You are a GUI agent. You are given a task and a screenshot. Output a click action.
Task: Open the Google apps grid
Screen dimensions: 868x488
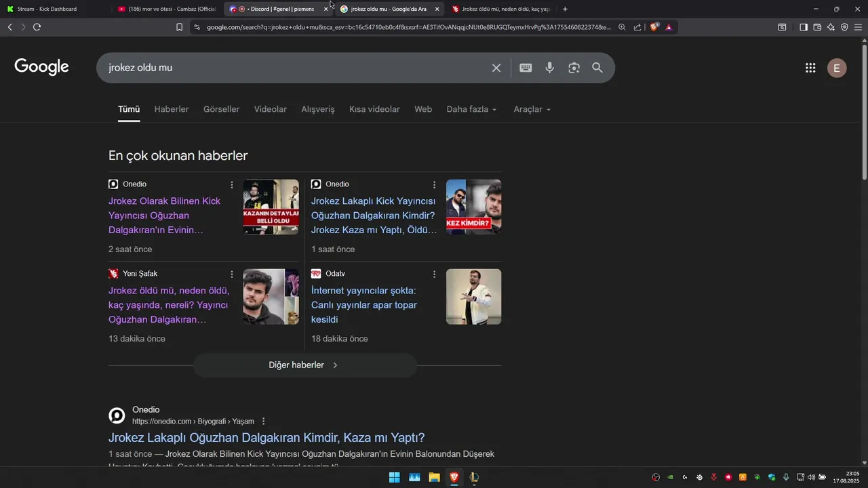click(810, 68)
